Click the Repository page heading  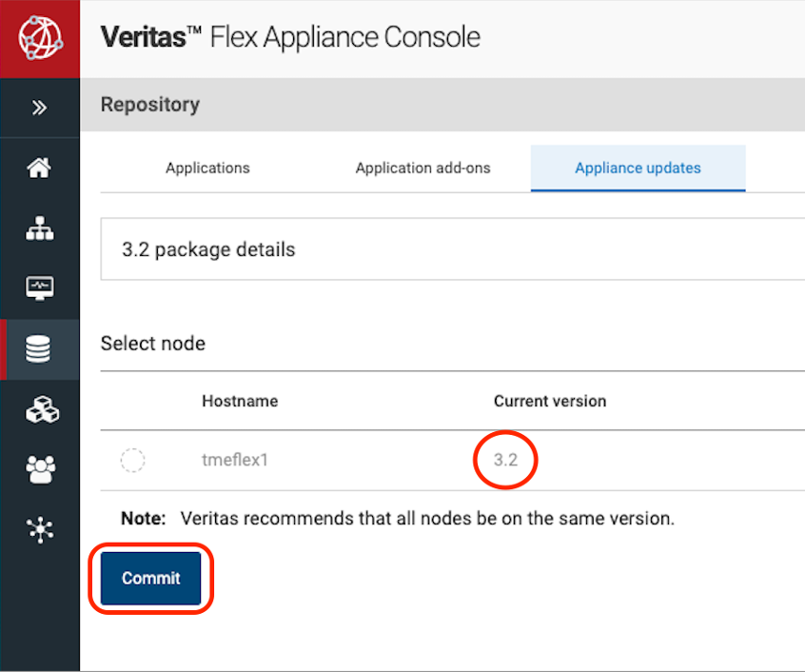click(x=150, y=105)
